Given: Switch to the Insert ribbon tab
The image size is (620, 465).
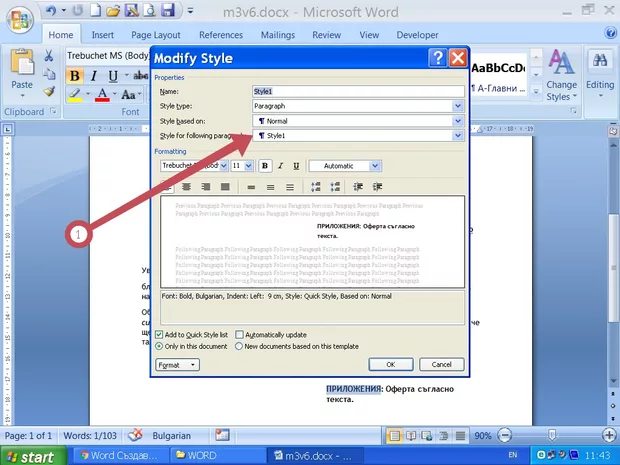Looking at the screenshot, I should [x=102, y=35].
